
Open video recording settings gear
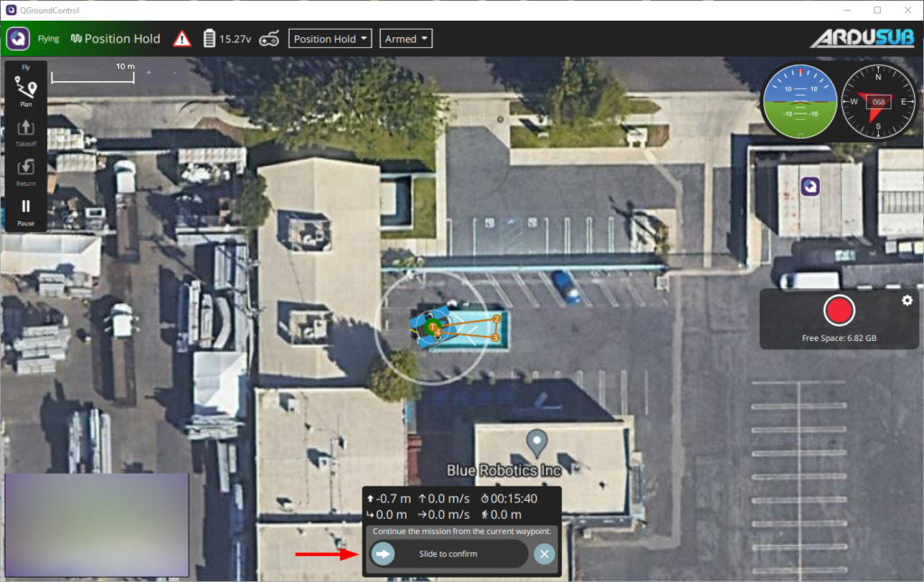(907, 300)
